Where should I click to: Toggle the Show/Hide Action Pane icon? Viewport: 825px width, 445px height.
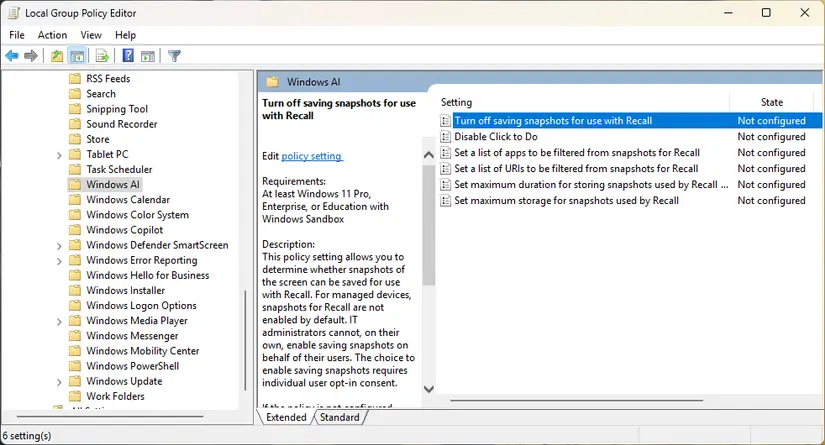click(148, 56)
